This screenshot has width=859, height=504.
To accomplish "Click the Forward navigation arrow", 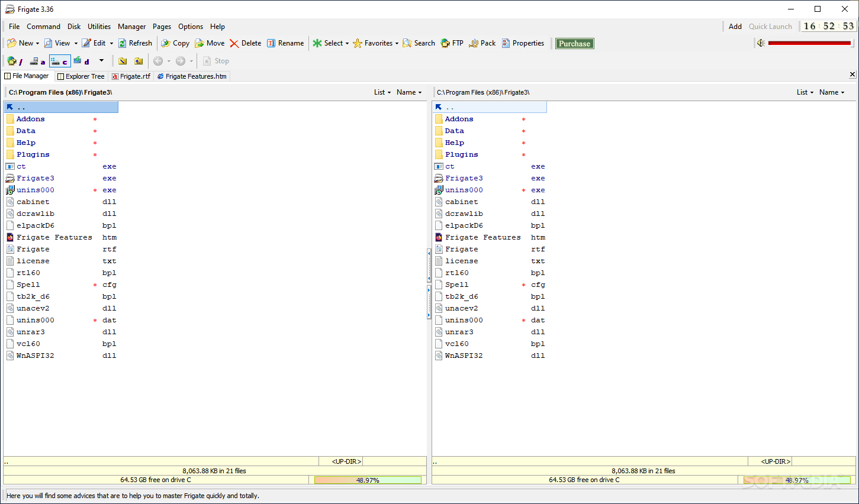I will pyautogui.click(x=181, y=61).
